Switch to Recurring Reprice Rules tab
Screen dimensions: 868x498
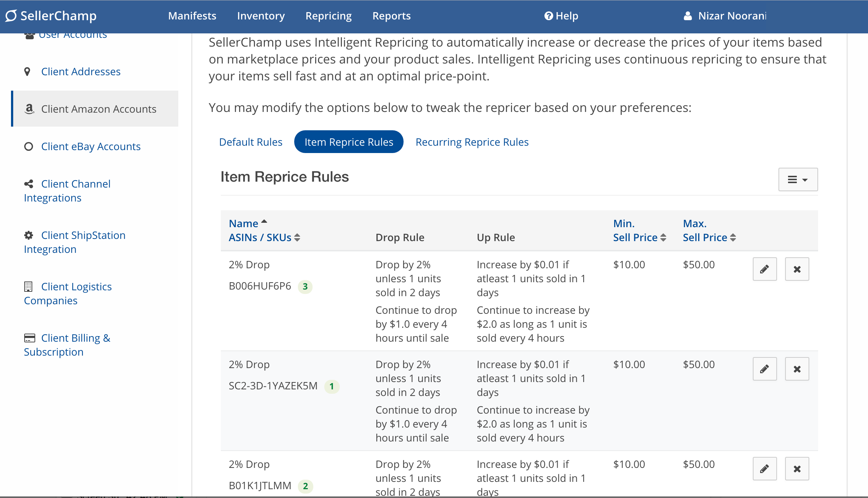click(x=472, y=142)
